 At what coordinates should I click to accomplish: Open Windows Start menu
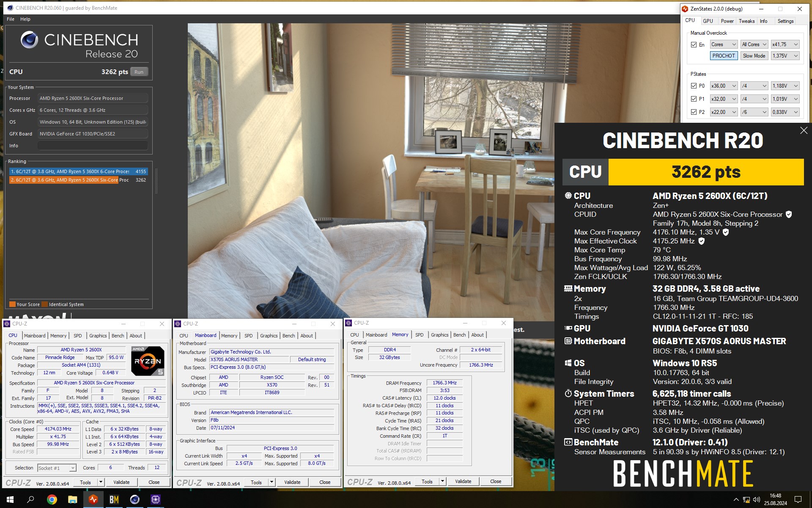coord(10,500)
